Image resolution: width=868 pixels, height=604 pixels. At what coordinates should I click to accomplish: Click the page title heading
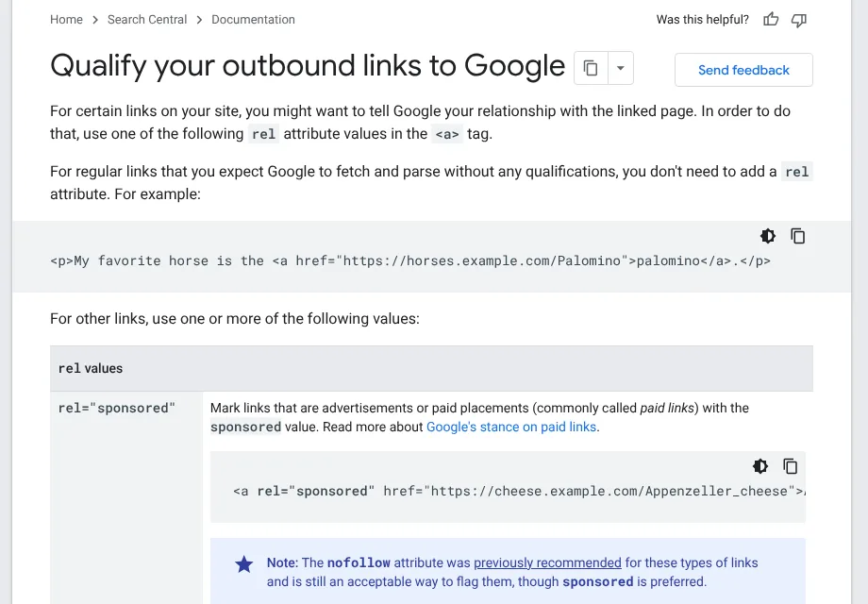point(308,66)
